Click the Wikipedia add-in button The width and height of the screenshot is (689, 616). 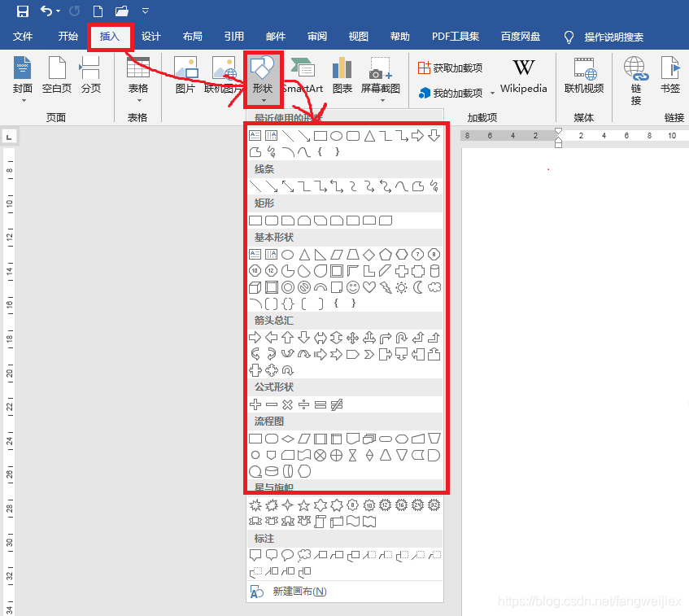pyautogui.click(x=523, y=76)
